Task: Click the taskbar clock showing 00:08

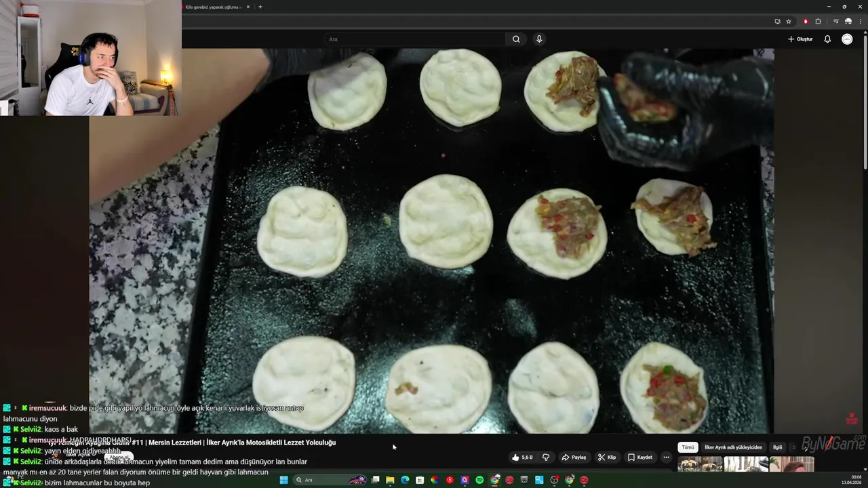Action: coord(852,480)
